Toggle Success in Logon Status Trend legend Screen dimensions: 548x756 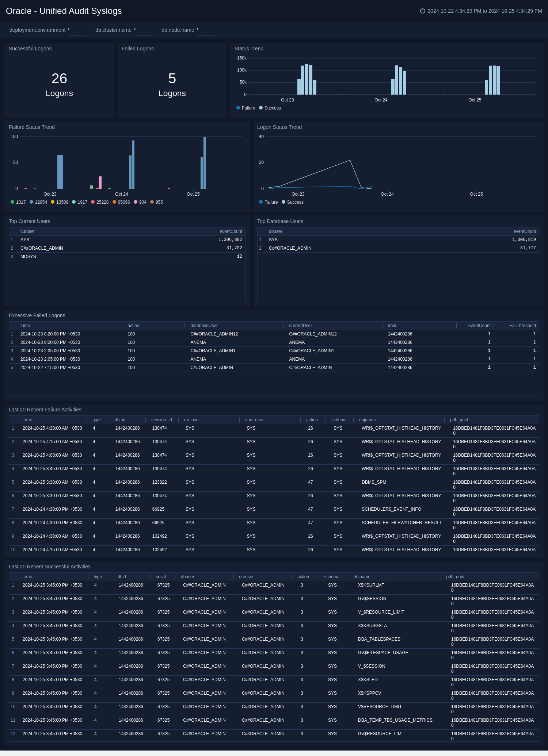point(293,202)
